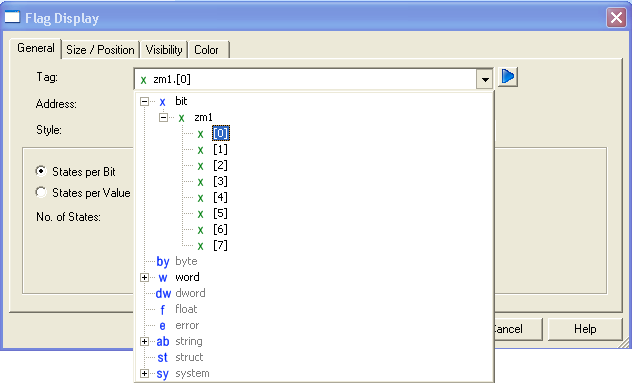The height and width of the screenshot is (383, 632).
Task: Click green x icon next to [6]
Action: 200,230
